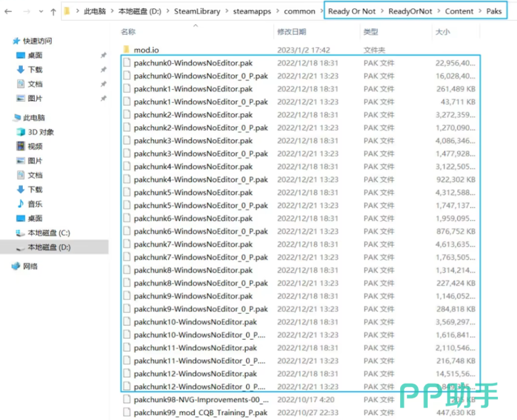The width and height of the screenshot is (517, 420).
Task: Click the mod.io folder icon
Action: point(126,50)
